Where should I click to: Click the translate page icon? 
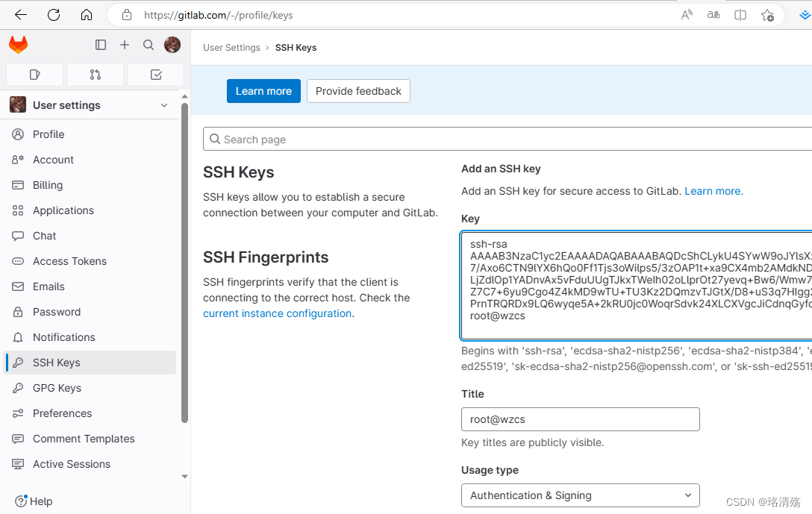click(x=713, y=15)
